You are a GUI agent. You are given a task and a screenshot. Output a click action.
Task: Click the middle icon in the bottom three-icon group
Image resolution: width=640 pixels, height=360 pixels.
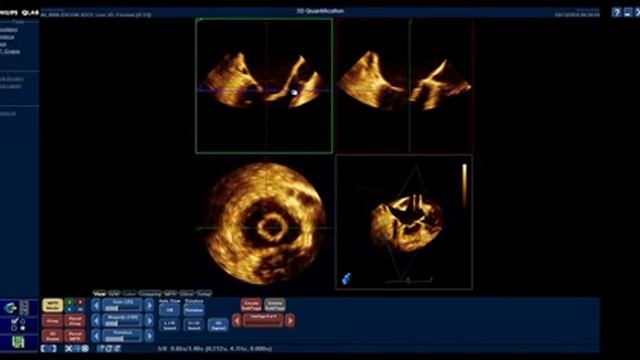109,349
